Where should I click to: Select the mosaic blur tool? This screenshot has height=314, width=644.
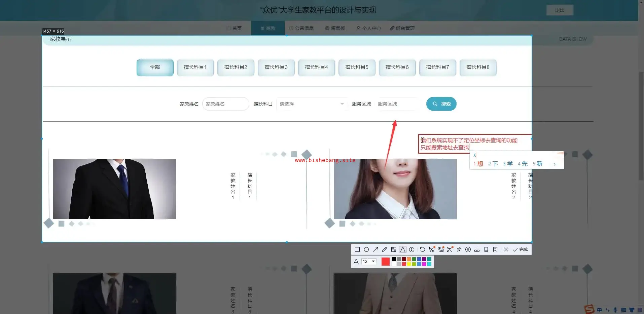pyautogui.click(x=394, y=249)
